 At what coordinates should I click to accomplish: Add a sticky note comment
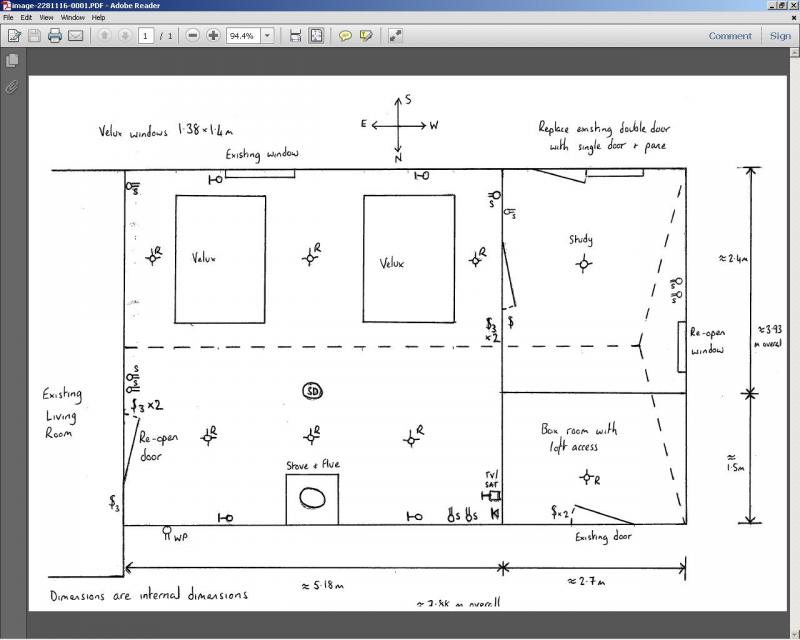(x=345, y=36)
